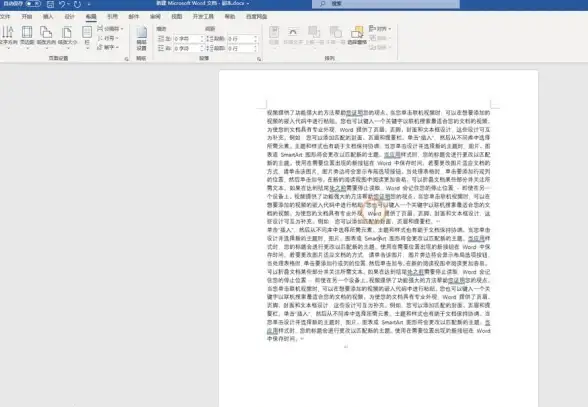Switch to the 引用 (References) tab
Image resolution: width=588 pixels, height=407 pixels.
112,17
